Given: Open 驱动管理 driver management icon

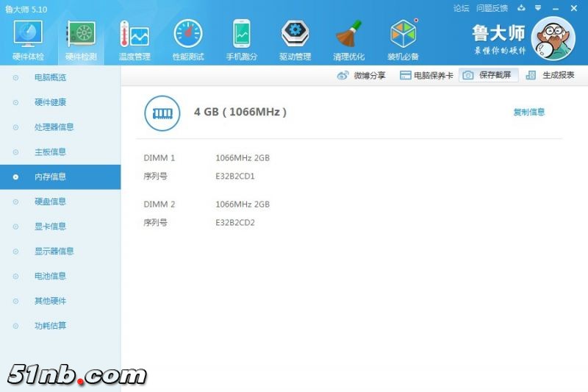Looking at the screenshot, I should pyautogui.click(x=295, y=35).
